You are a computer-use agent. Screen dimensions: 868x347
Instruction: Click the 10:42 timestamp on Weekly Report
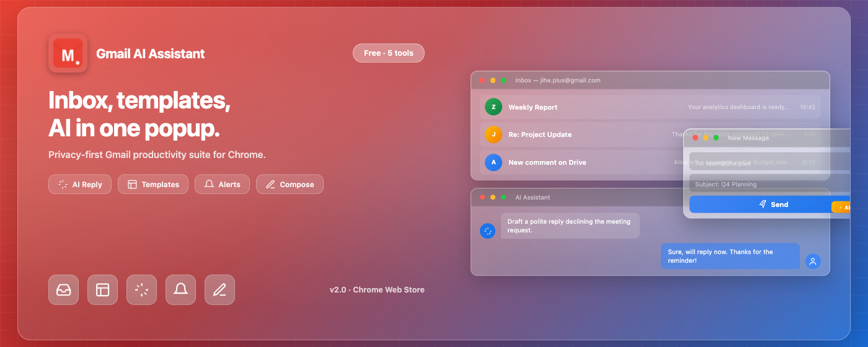click(x=807, y=107)
